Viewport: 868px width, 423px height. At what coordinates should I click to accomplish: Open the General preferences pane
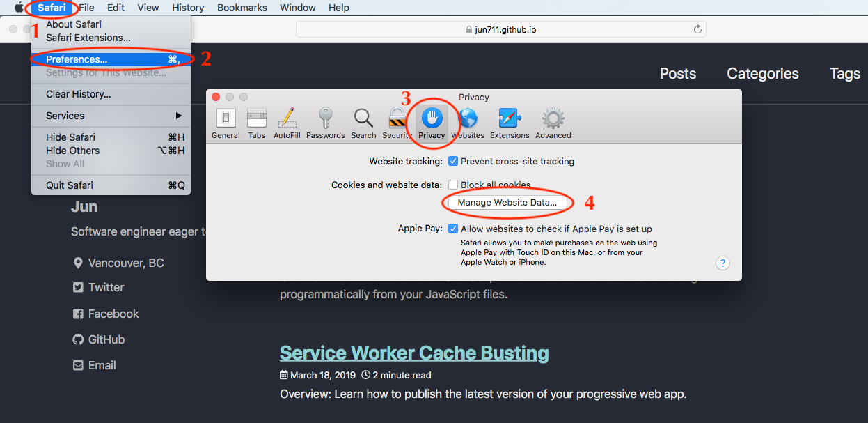pyautogui.click(x=226, y=123)
